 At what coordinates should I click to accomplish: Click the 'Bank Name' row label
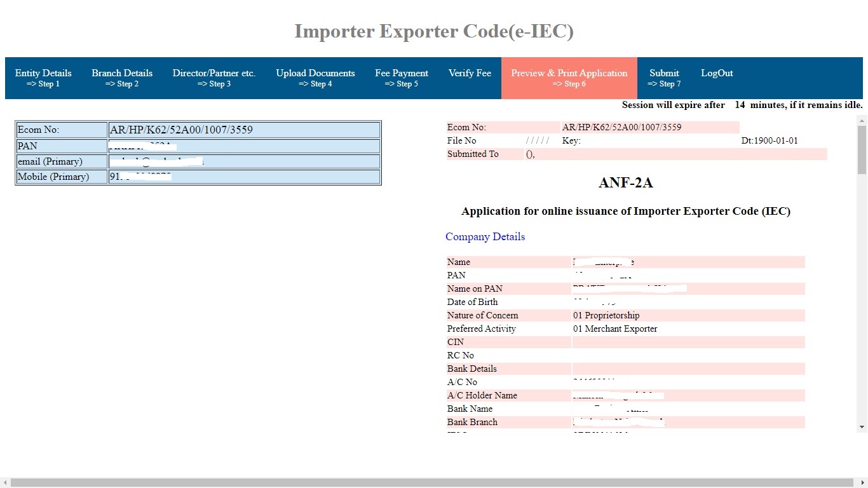470,409
